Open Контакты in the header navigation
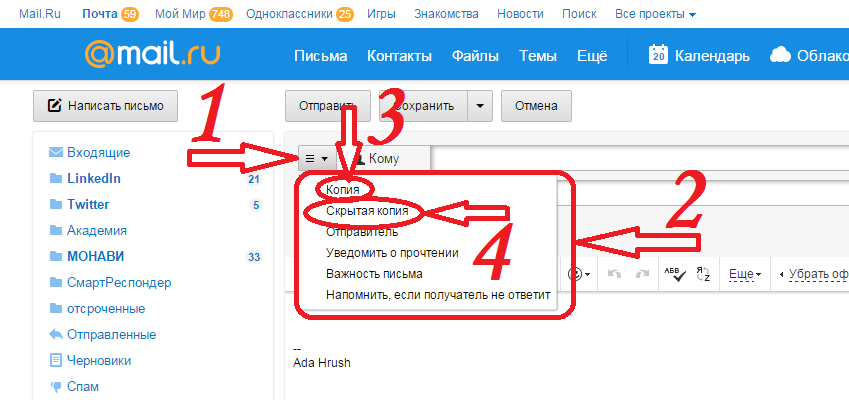 point(399,56)
